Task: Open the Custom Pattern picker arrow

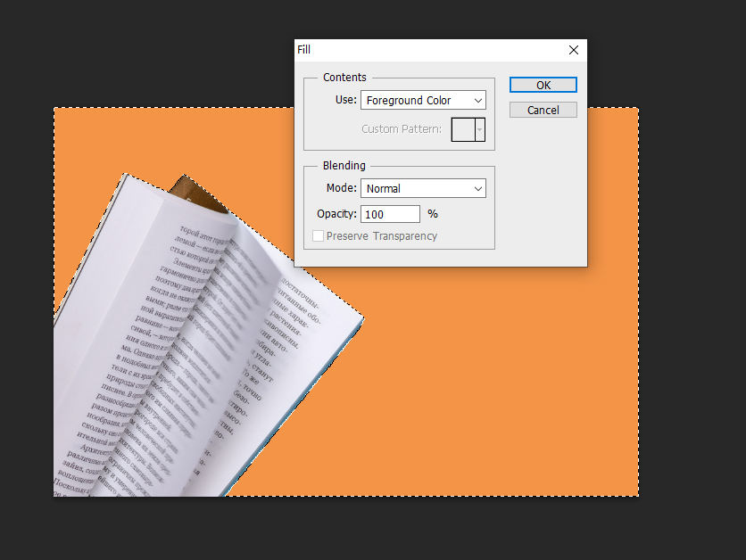Action: [x=480, y=130]
